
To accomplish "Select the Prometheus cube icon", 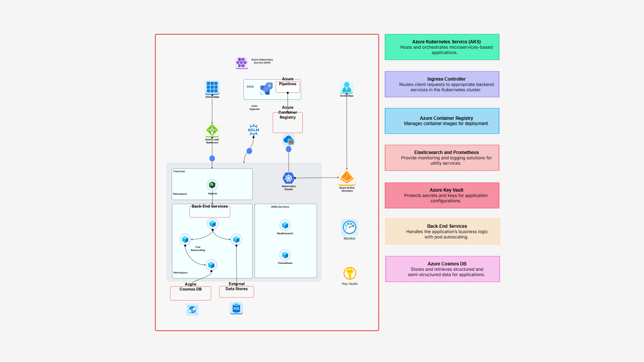I will (285, 255).
